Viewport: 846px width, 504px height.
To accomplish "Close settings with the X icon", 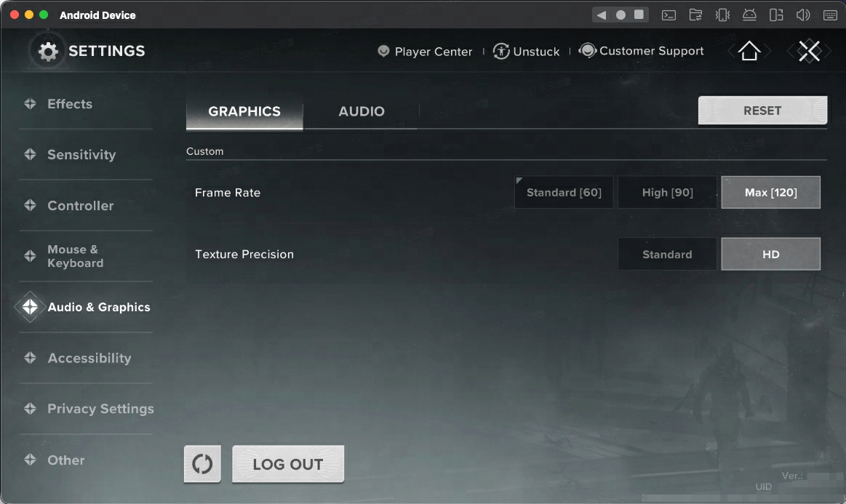I will click(x=809, y=51).
